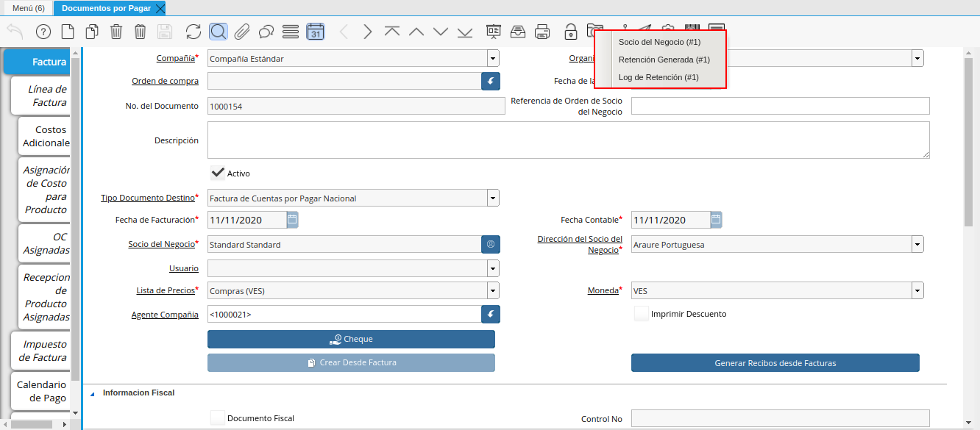This screenshot has width=980, height=430.
Task: Check the Documento Fiscal checkbox
Action: 218,418
